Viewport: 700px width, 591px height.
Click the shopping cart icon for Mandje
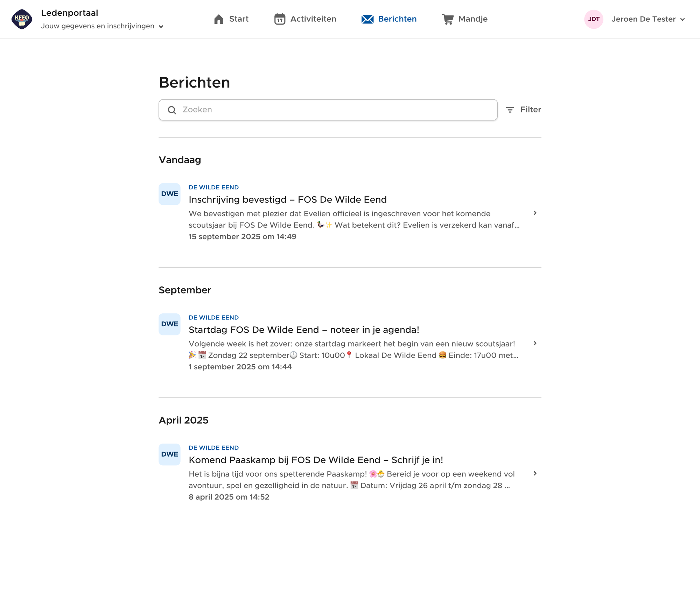click(448, 19)
